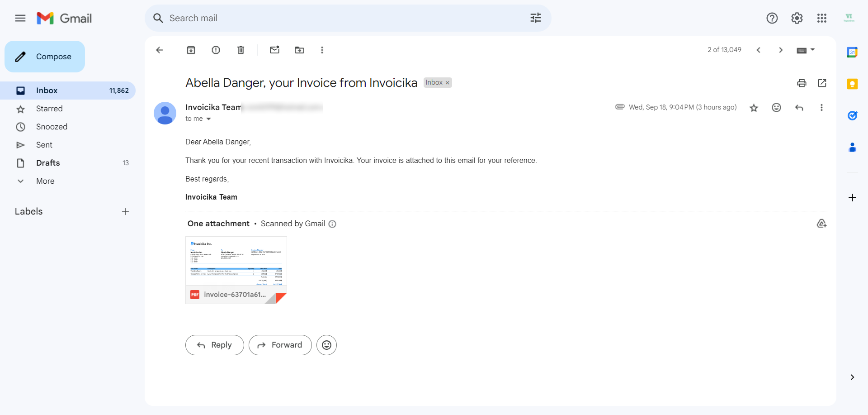Remove the Inbox label from email
This screenshot has width=868, height=415.
(448, 83)
